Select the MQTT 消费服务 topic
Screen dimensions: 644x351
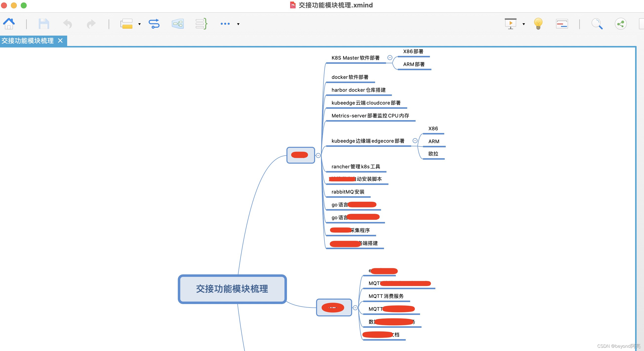tap(386, 296)
